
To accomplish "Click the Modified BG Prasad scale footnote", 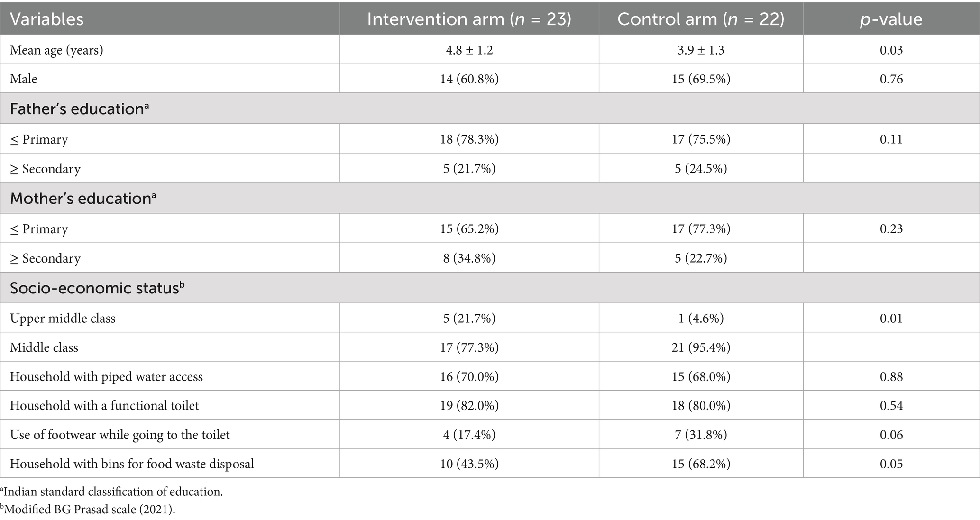I will coord(88,510).
